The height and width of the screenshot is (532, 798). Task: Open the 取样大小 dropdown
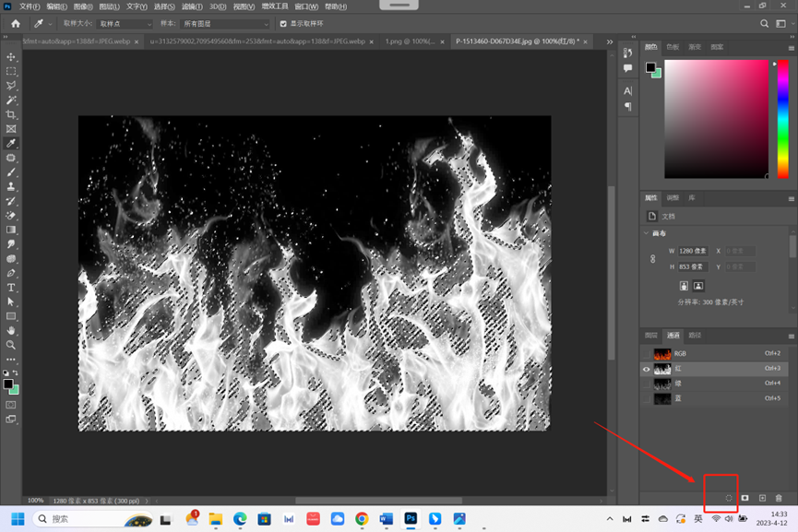point(125,24)
